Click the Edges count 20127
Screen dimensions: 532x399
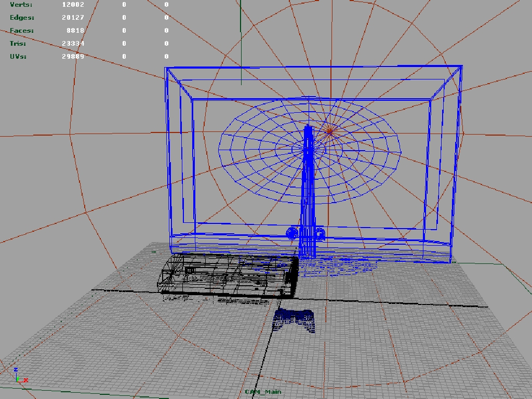(73, 17)
